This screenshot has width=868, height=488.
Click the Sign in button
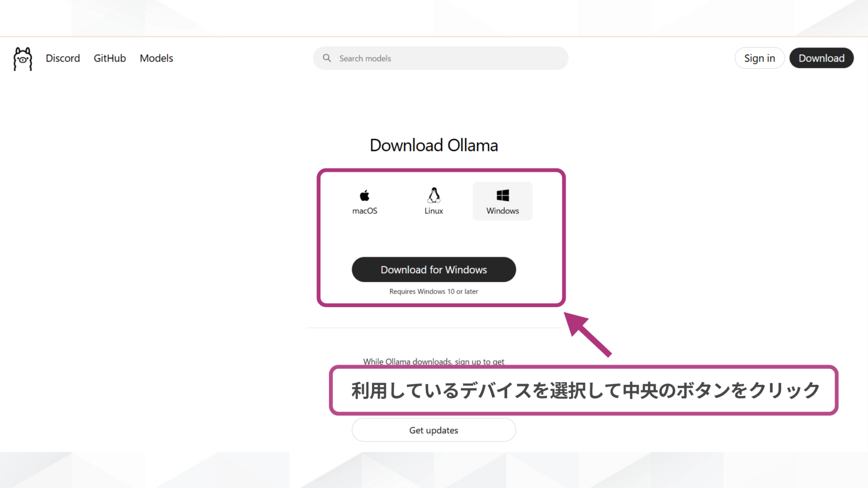pos(759,58)
